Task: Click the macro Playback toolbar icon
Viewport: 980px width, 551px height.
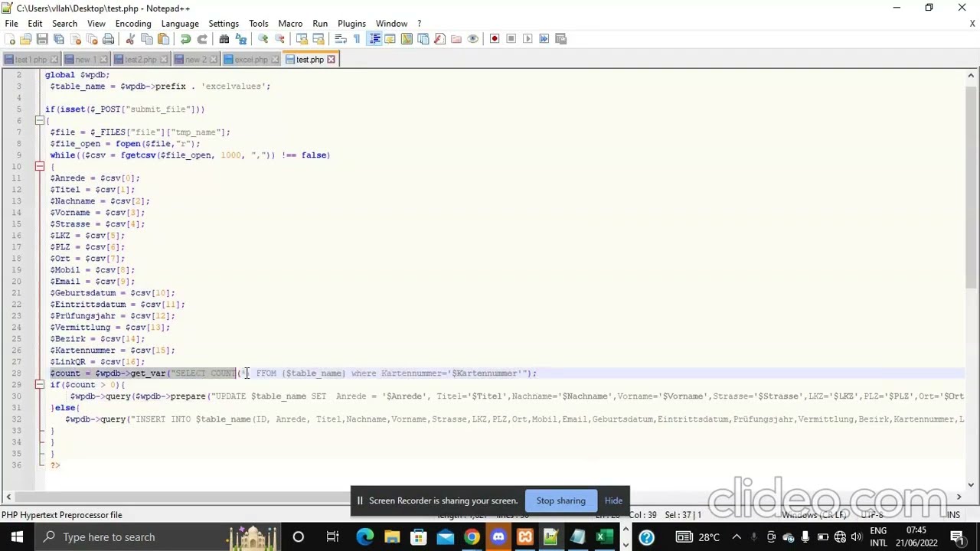Action: pos(528,39)
